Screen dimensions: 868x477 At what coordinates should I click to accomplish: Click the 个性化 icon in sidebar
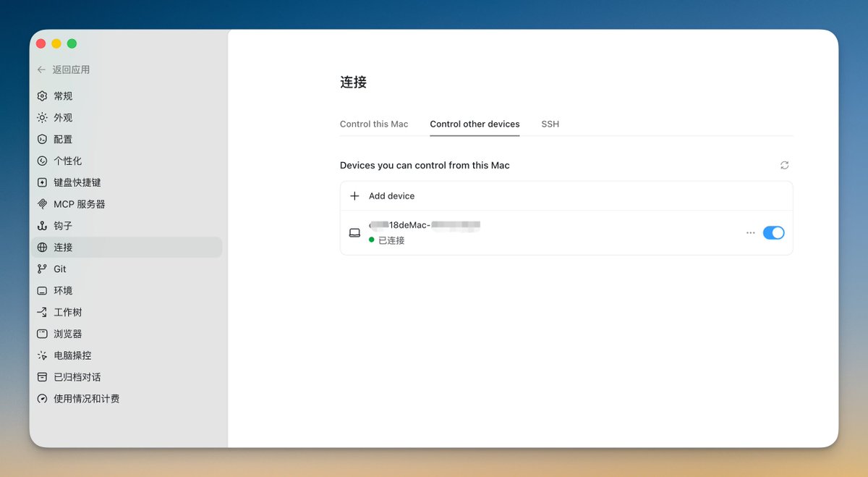[42, 161]
